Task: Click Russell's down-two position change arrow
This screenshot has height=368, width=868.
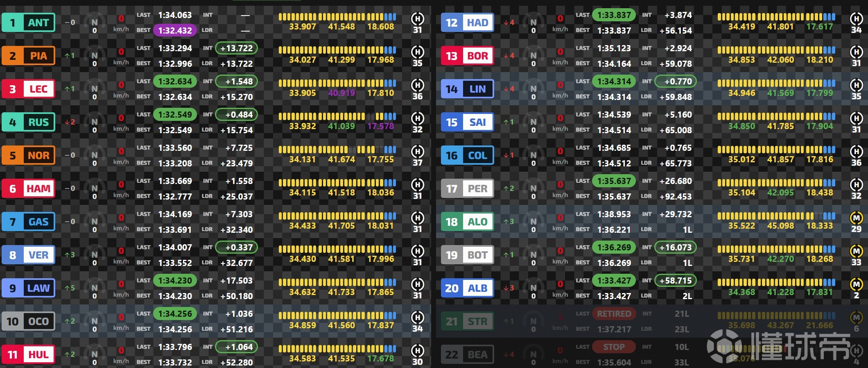Action: (x=70, y=122)
